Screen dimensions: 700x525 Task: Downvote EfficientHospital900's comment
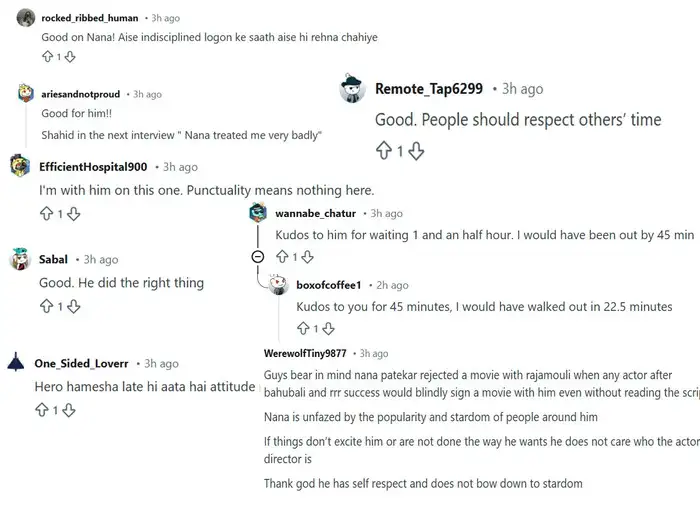point(73,215)
